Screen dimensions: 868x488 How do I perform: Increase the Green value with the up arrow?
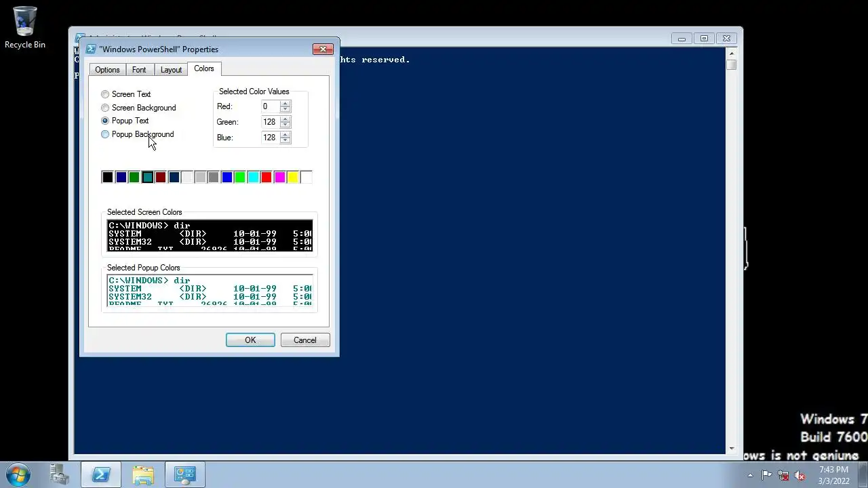285,119
